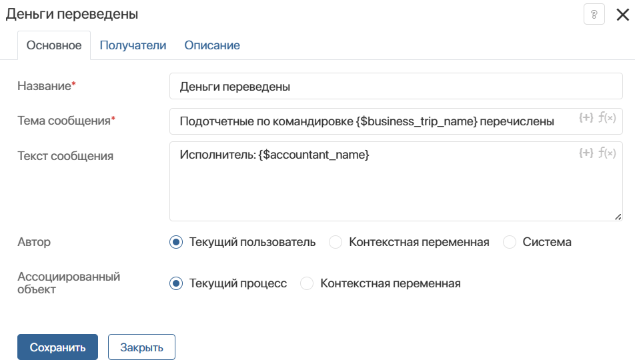635x364 pixels.
Task: Insert variable {+} in Текст сообщения field
Action: [586, 153]
